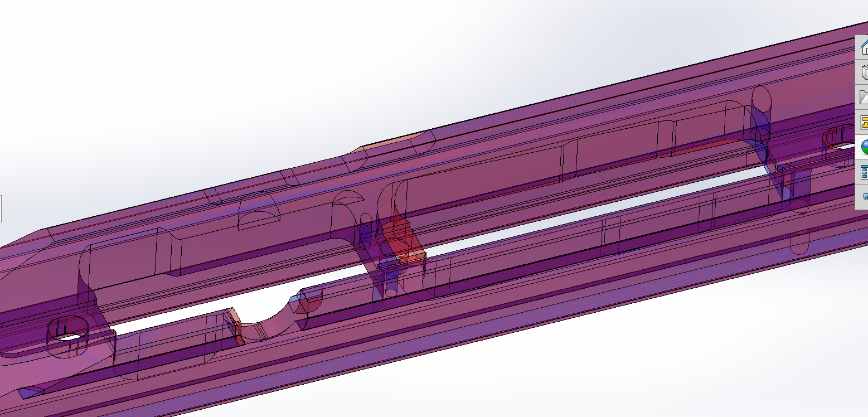Open the File Explorer folder tab in task pane
Screen dimensions: 868x417
(862, 97)
